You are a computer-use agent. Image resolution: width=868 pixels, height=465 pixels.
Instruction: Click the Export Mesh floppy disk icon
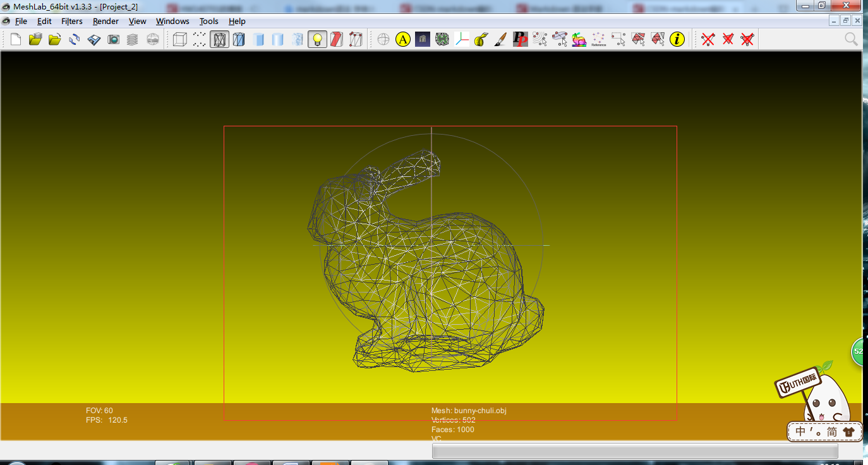94,40
